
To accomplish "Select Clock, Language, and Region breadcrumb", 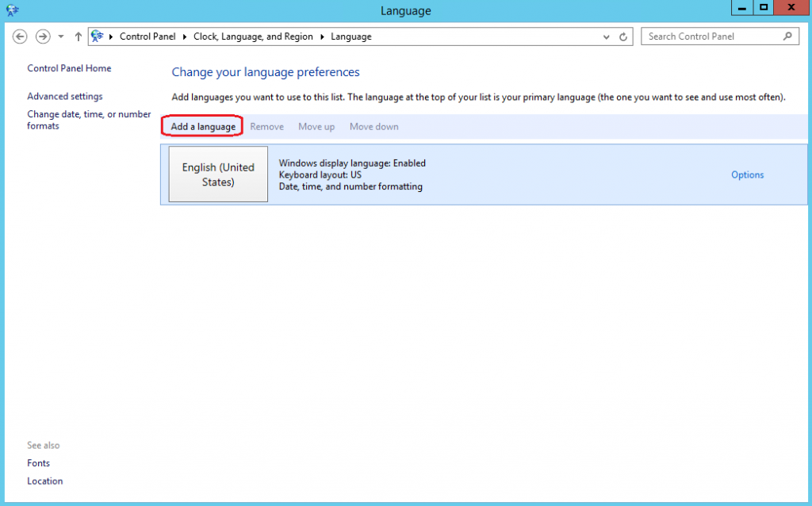I will click(253, 36).
